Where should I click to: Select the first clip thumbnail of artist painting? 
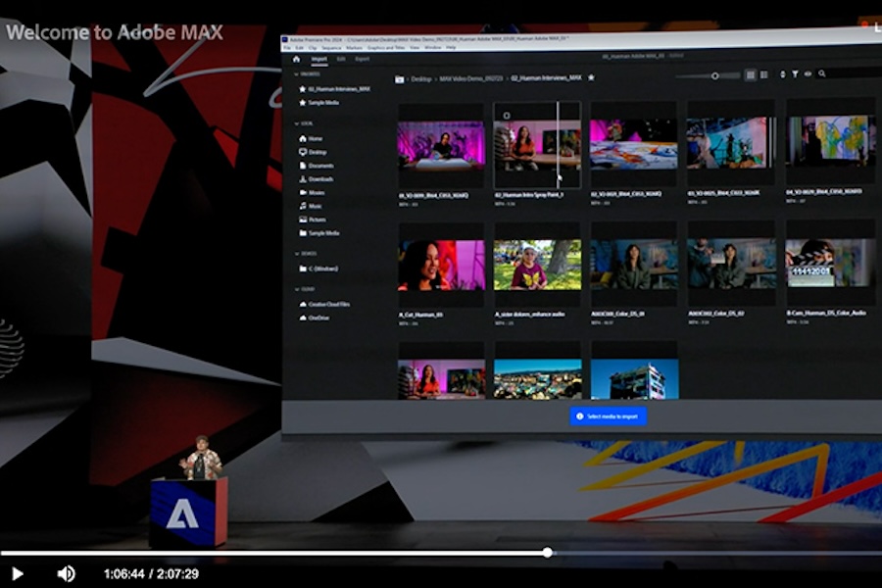click(441, 146)
